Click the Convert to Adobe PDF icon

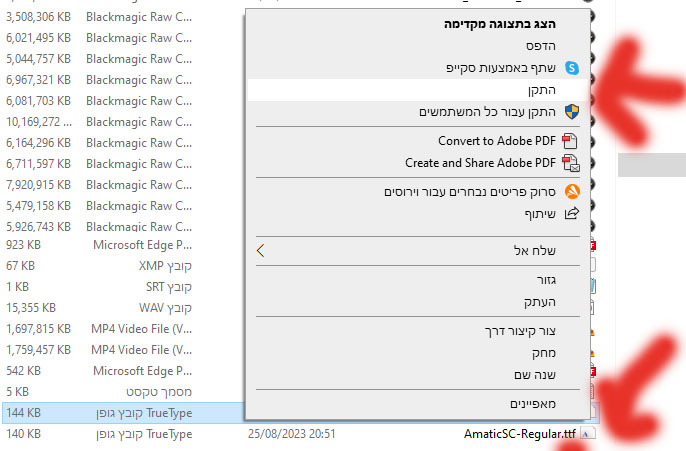coord(571,141)
